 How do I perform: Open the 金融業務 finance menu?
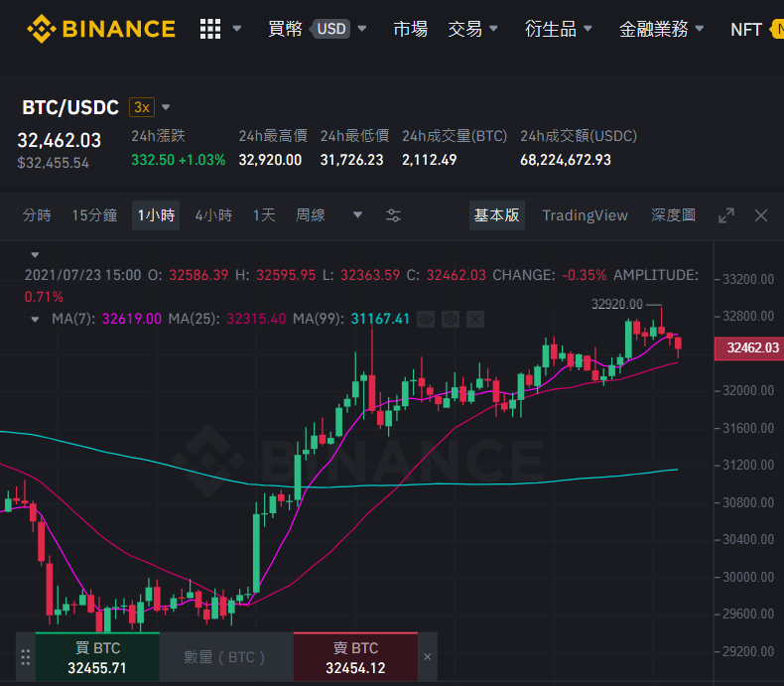coord(654,29)
